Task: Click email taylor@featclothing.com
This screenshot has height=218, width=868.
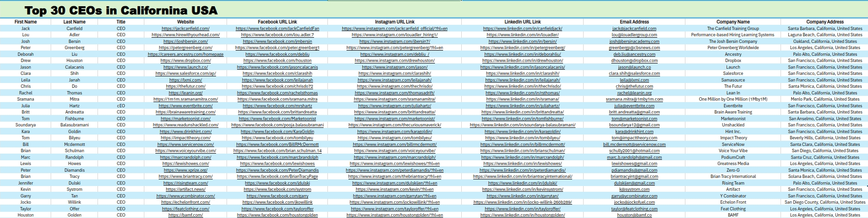Action: point(634,209)
